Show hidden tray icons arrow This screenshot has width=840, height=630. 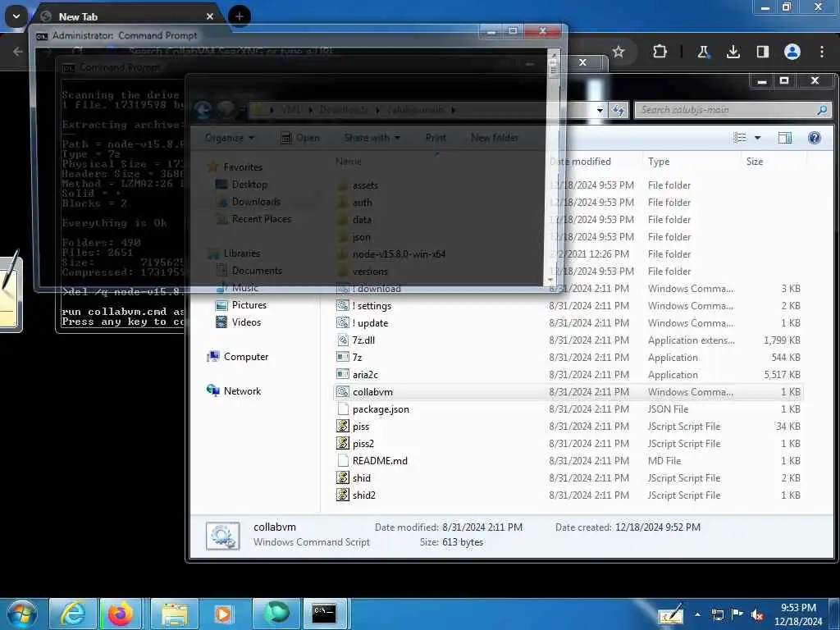coord(697,614)
